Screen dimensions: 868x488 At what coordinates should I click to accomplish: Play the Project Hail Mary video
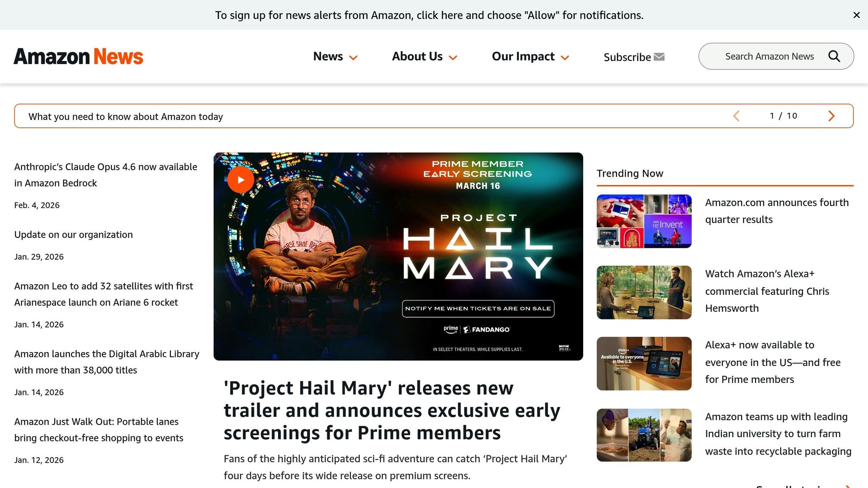[241, 180]
